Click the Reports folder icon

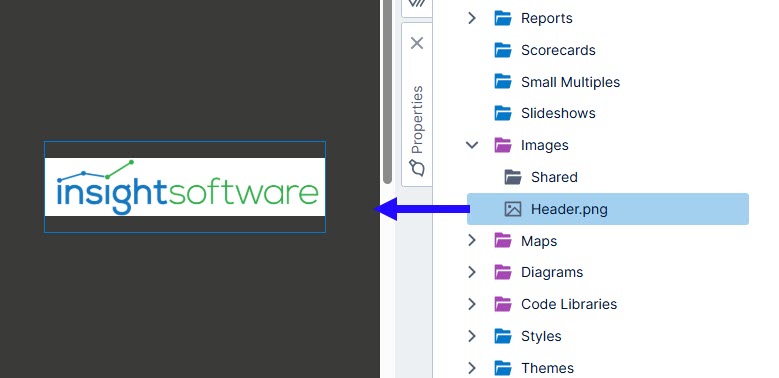tap(503, 18)
